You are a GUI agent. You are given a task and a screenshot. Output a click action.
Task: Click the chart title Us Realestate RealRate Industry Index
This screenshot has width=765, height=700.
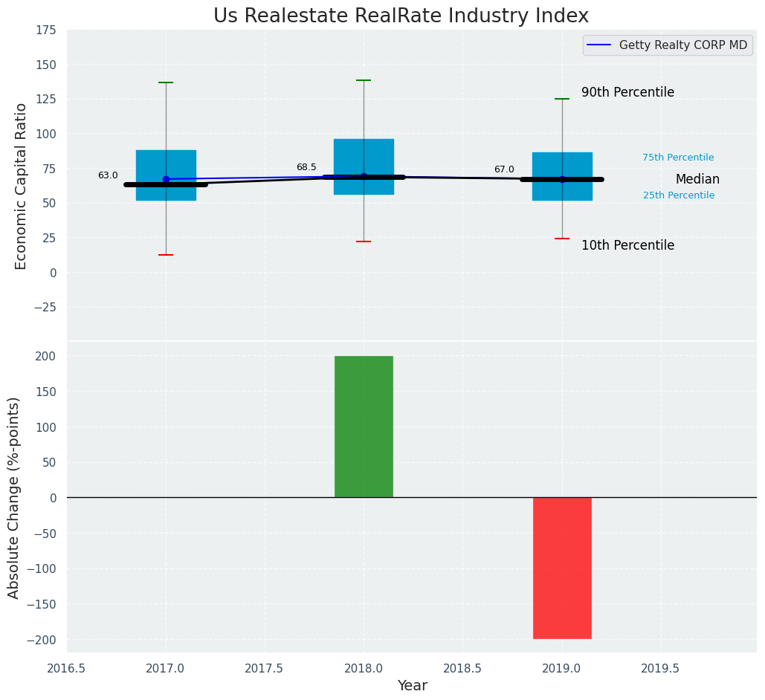pos(401,16)
